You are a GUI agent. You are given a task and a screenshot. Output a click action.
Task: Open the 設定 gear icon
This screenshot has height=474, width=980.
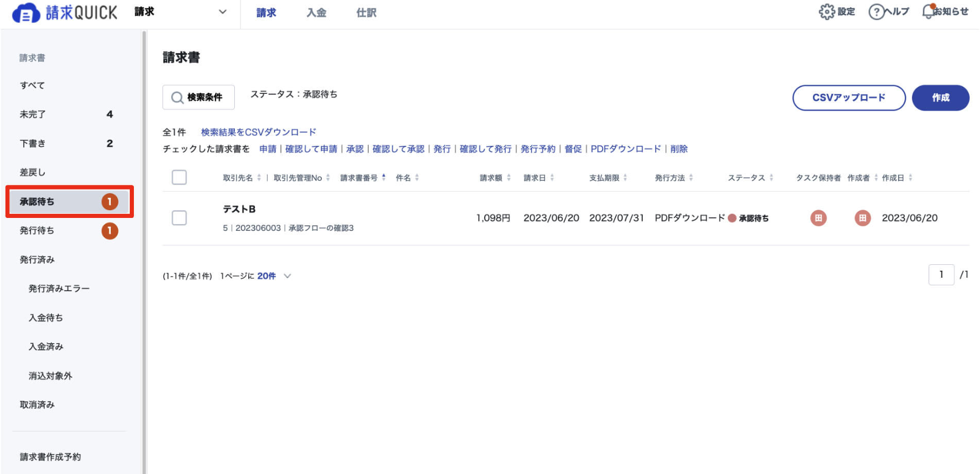(827, 12)
